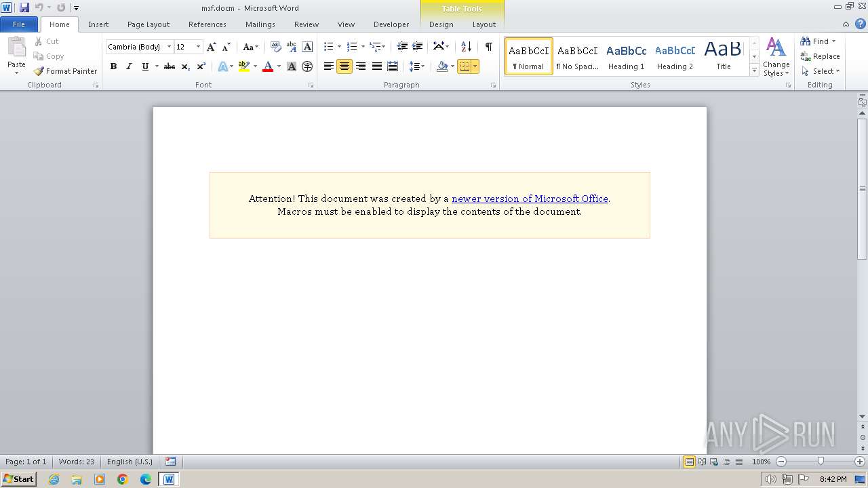
Task: Toggle Italic formatting
Action: (129, 66)
